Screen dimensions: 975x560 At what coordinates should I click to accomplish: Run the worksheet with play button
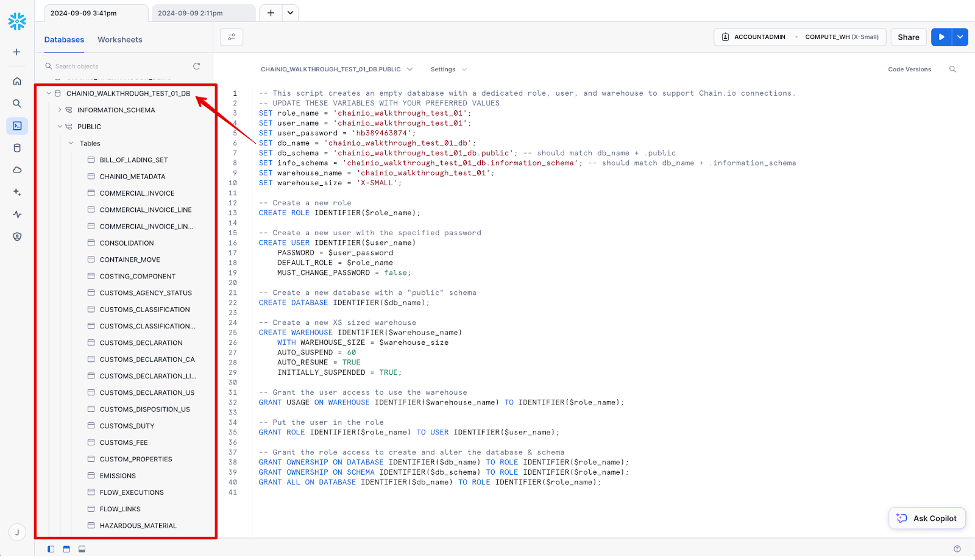pyautogui.click(x=941, y=37)
